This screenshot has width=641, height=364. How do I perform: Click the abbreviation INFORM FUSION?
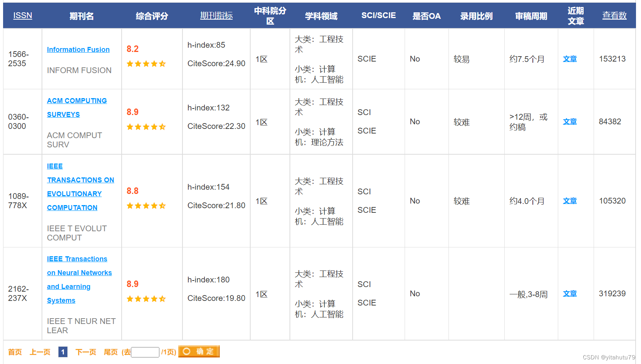(x=79, y=70)
